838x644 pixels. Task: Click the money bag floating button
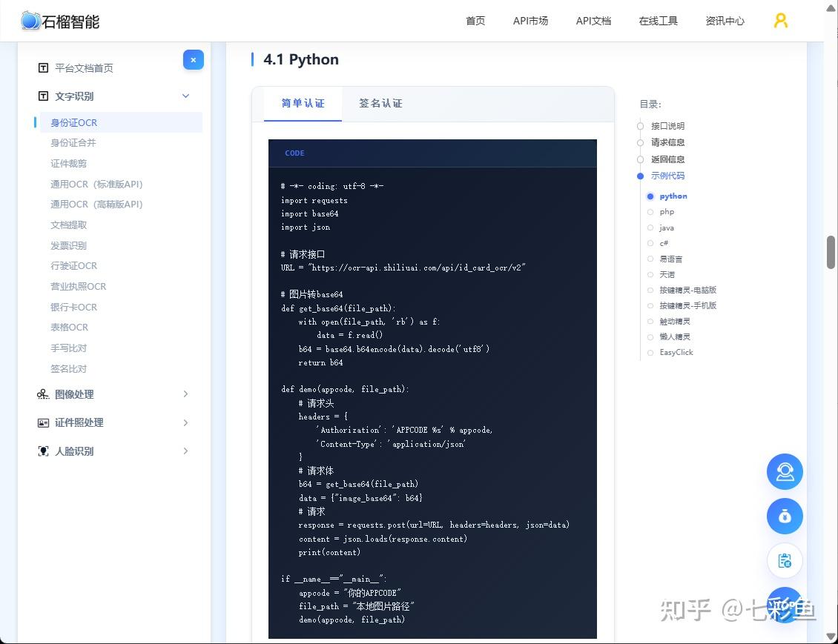click(785, 517)
